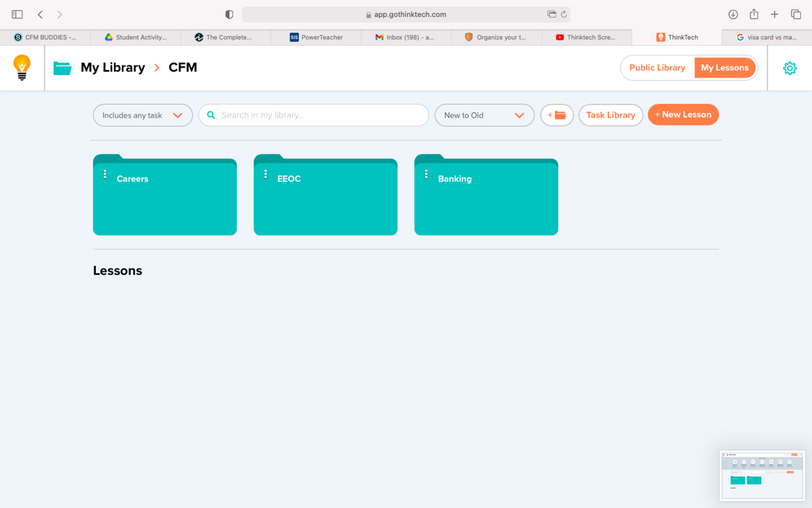Open the EEOC folder three-dot menu
The image size is (812, 508).
click(x=265, y=174)
